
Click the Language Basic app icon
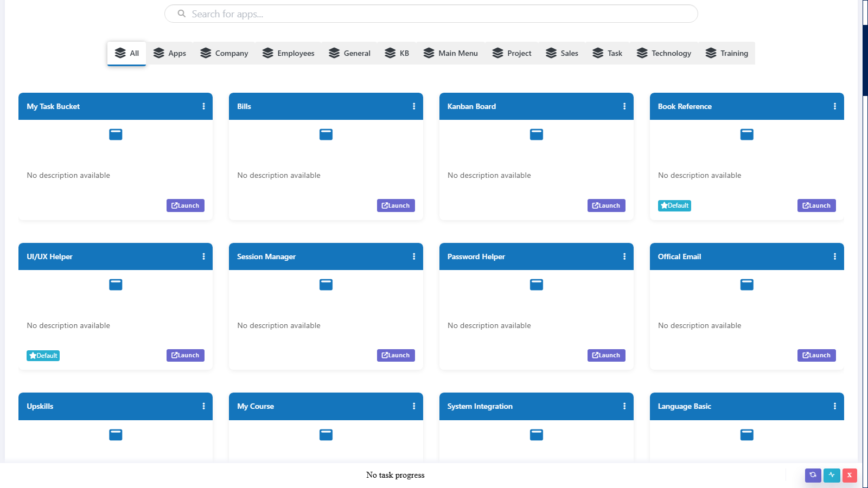(x=747, y=435)
